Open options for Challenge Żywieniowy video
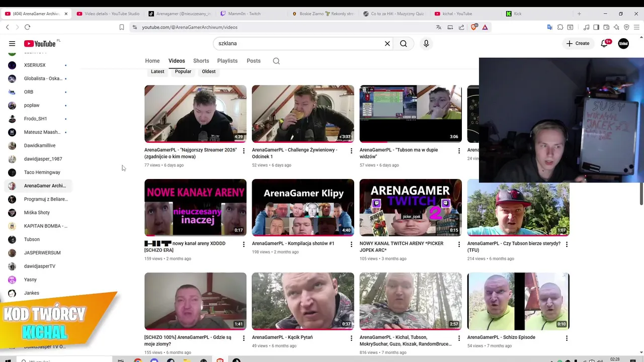The width and height of the screenshot is (644, 362). coord(352,151)
